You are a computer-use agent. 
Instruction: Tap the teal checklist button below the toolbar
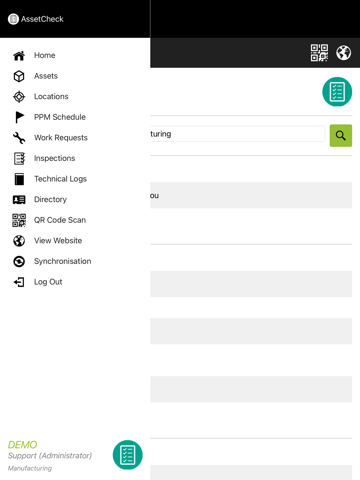[x=337, y=92]
